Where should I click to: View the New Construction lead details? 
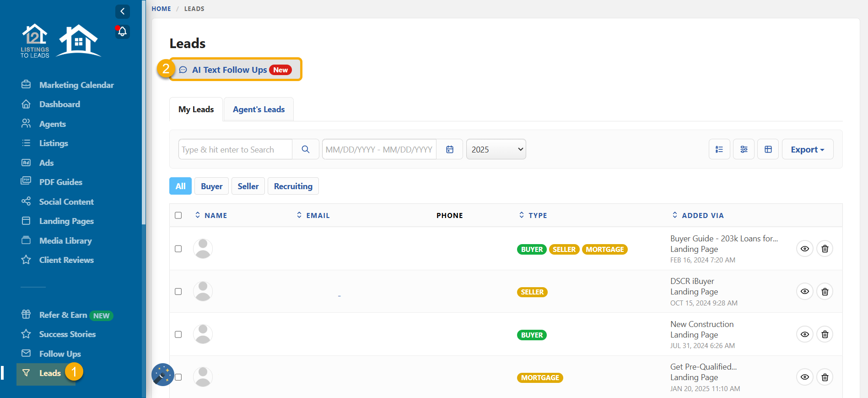(x=804, y=334)
